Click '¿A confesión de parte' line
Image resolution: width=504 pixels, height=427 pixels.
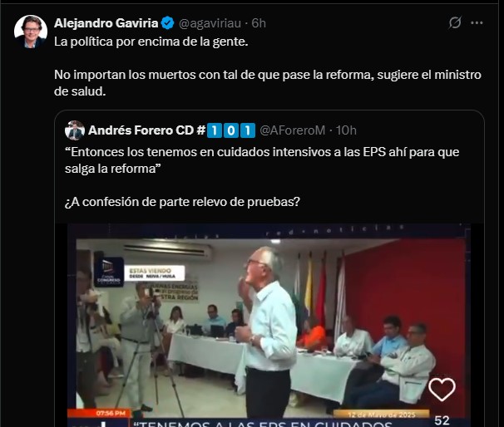(182, 202)
